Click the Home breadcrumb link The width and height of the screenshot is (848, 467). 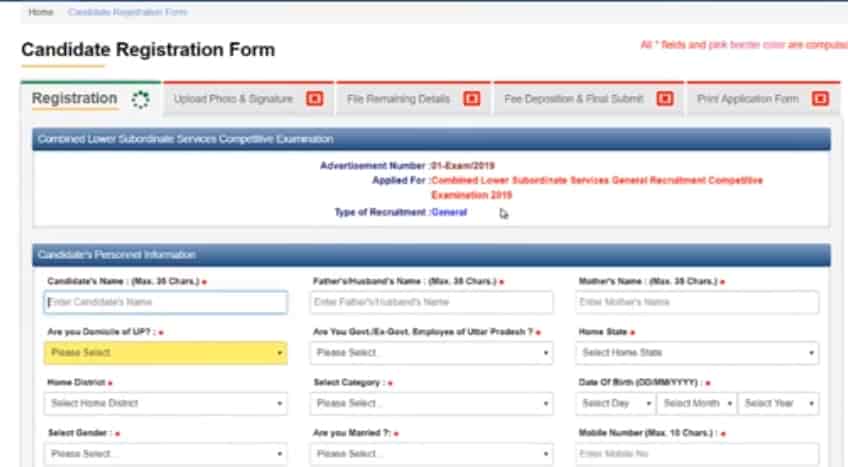click(41, 12)
